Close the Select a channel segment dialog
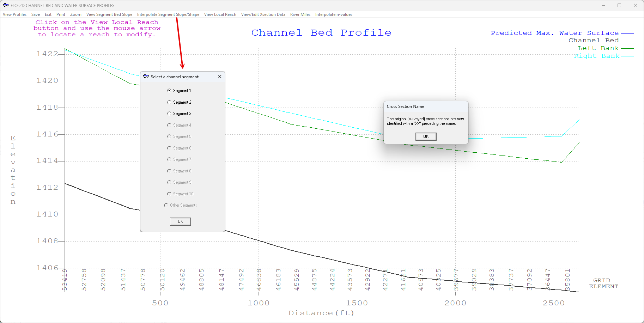644x323 pixels. (220, 77)
